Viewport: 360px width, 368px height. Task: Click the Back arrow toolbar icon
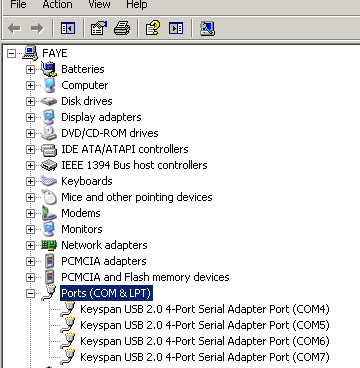pyautogui.click(x=14, y=28)
